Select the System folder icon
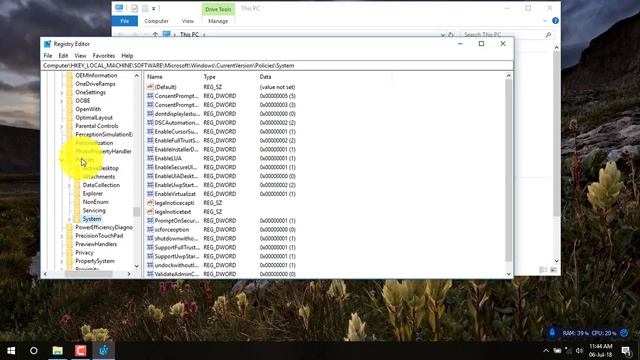 point(77,219)
